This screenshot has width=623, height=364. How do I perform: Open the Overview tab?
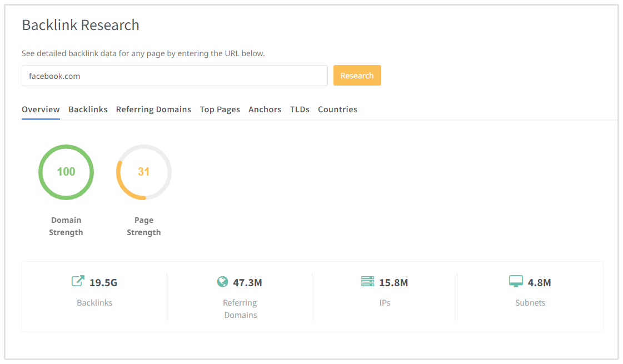[41, 109]
